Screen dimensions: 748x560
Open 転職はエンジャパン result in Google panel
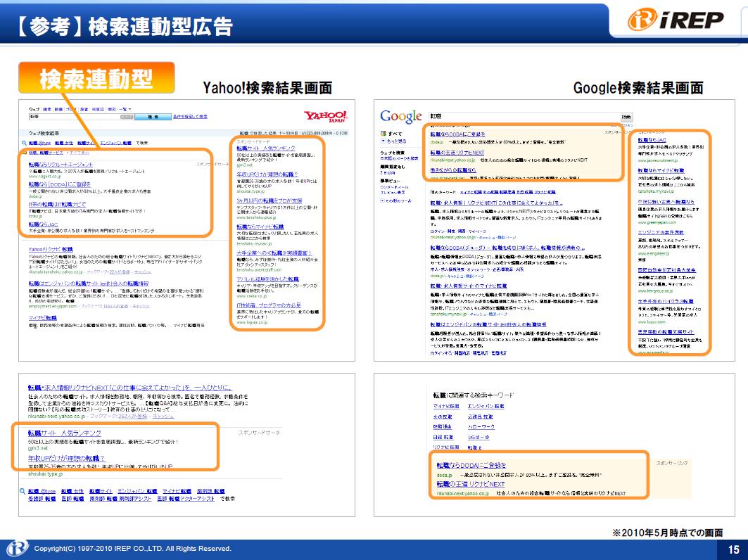(x=488, y=324)
